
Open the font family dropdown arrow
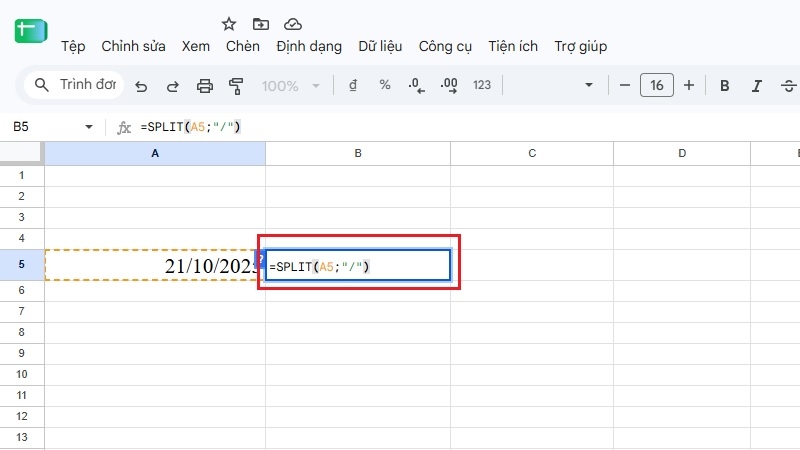(x=589, y=85)
